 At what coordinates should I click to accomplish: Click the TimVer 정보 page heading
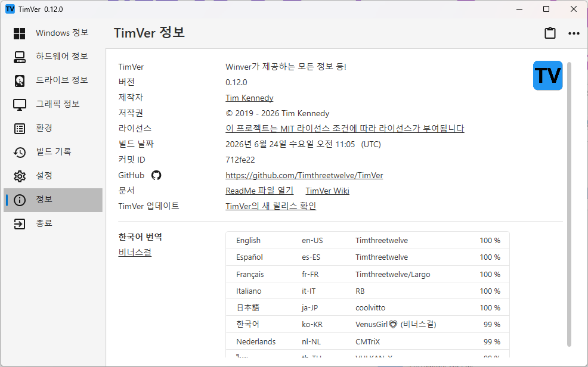pos(149,33)
